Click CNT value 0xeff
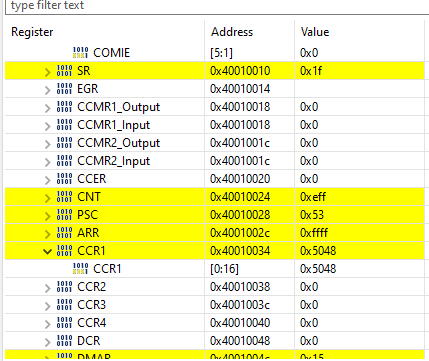 pos(313,197)
